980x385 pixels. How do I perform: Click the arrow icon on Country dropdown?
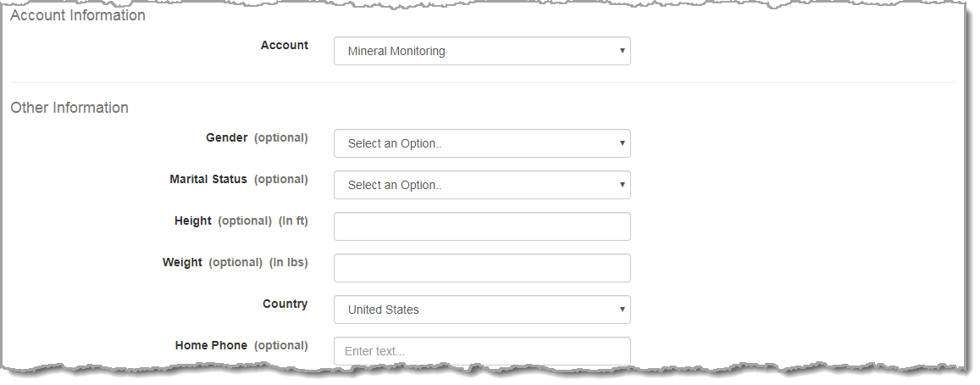click(x=623, y=310)
